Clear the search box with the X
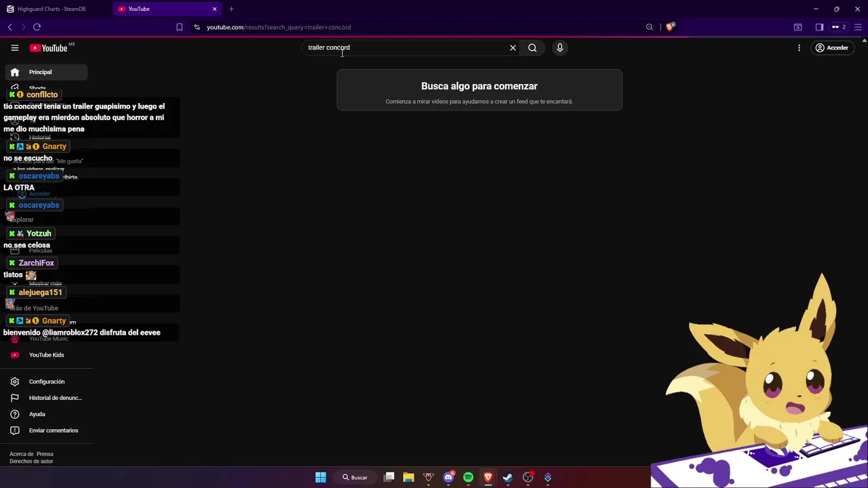This screenshot has width=868, height=488. pyautogui.click(x=513, y=47)
